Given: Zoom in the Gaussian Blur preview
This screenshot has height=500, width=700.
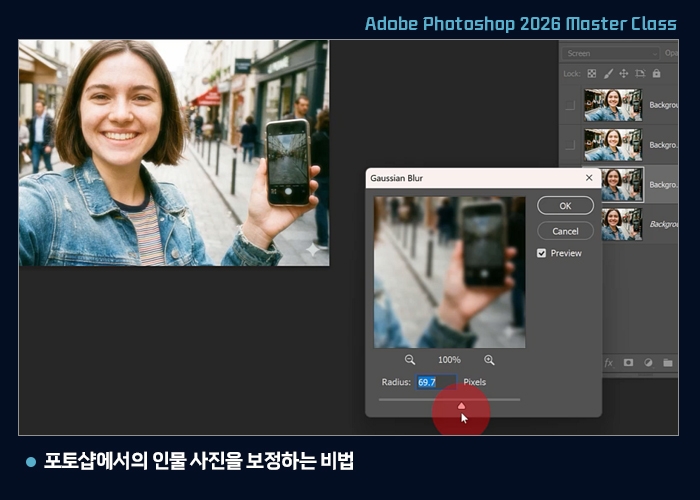Looking at the screenshot, I should [x=489, y=360].
